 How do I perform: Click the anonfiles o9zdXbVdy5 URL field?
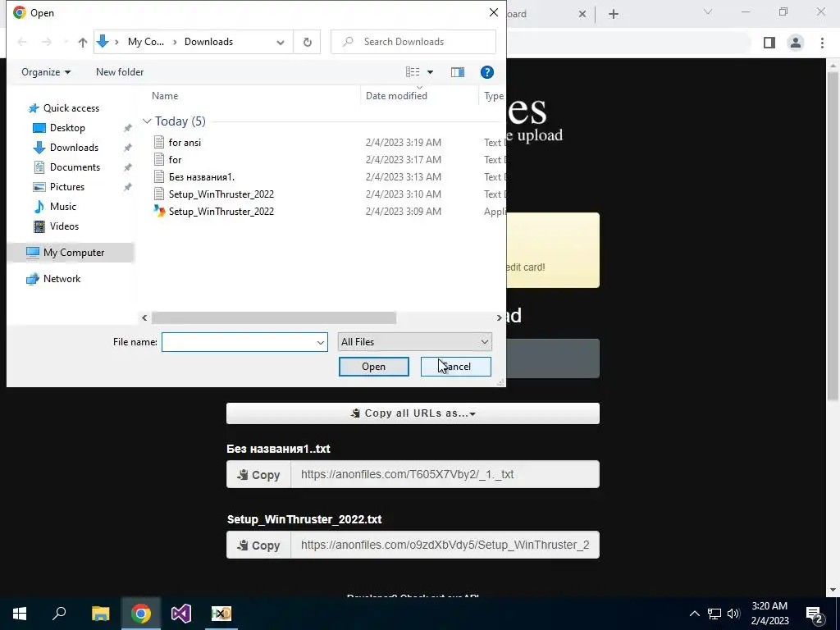445,546
